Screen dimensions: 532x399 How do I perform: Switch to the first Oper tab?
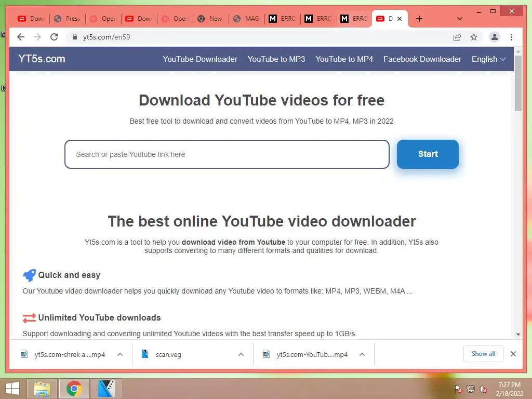coord(103,19)
